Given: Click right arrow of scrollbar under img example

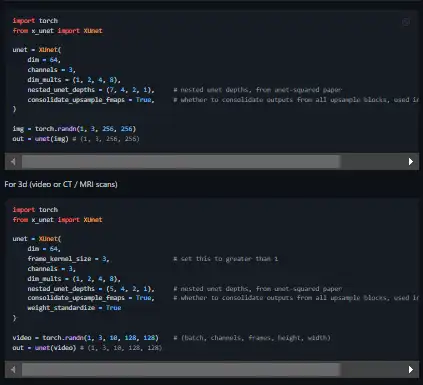Looking at the screenshot, I should pyautogui.click(x=411, y=162).
